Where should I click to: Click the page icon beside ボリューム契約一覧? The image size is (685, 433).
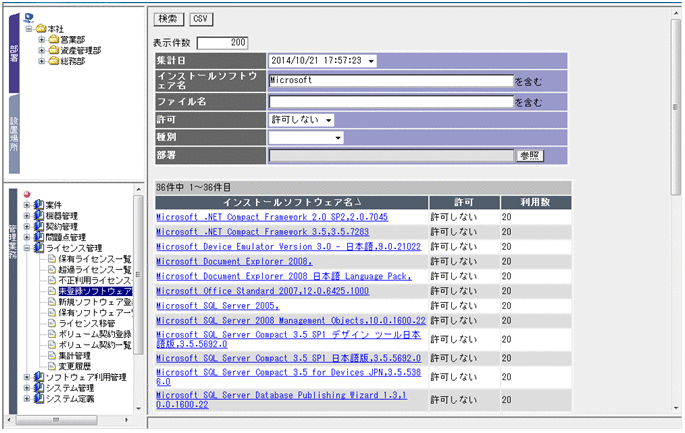(52, 345)
